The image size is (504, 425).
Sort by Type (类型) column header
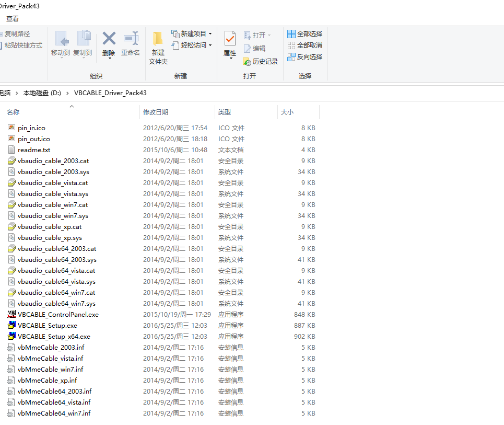tap(225, 112)
